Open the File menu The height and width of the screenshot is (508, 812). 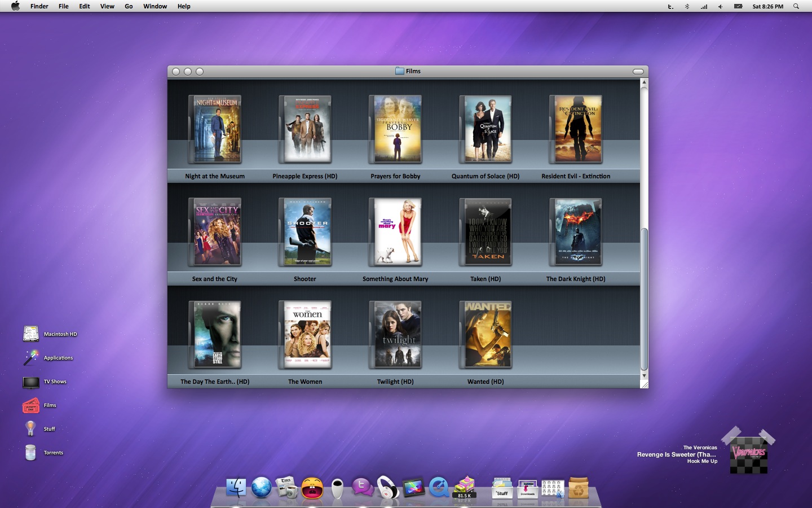click(64, 6)
